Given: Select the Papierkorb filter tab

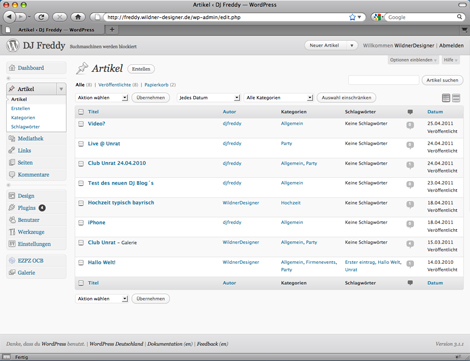Looking at the screenshot, I should click(156, 85).
